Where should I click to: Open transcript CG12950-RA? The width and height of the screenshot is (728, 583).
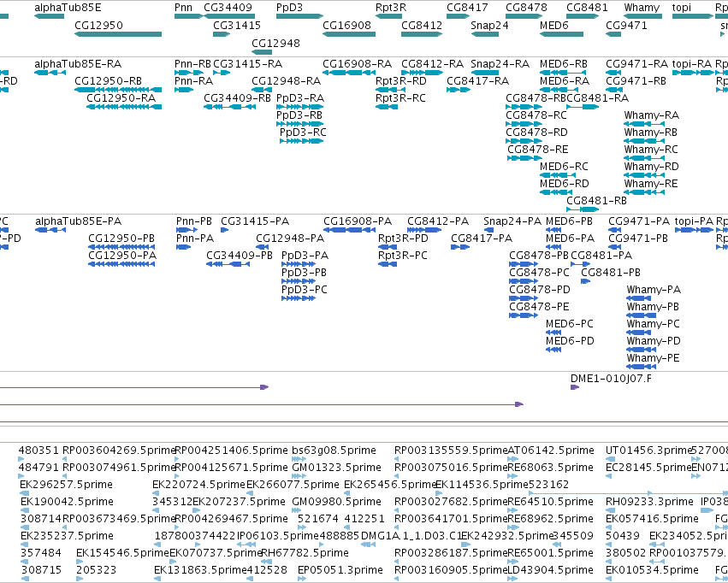pos(121,98)
